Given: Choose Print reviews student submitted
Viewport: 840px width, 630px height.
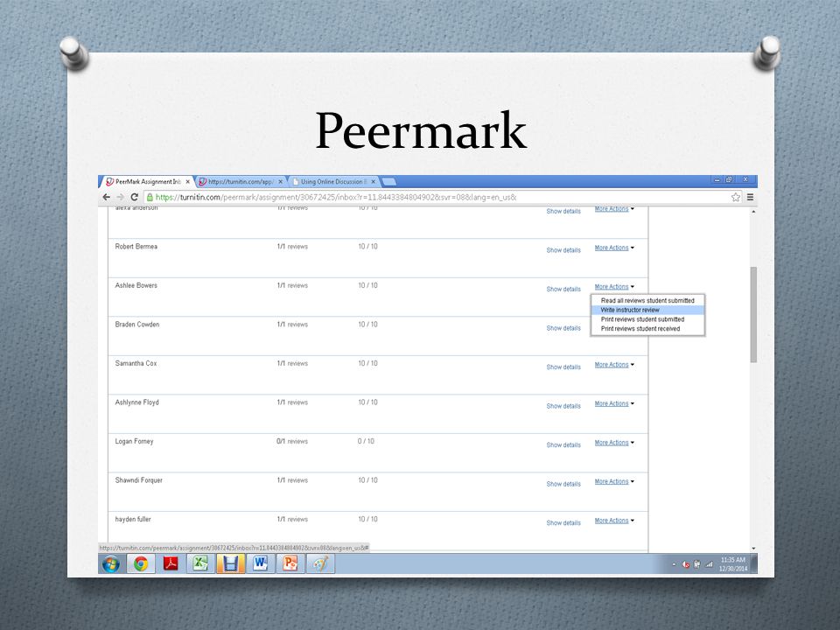Looking at the screenshot, I should click(647, 319).
